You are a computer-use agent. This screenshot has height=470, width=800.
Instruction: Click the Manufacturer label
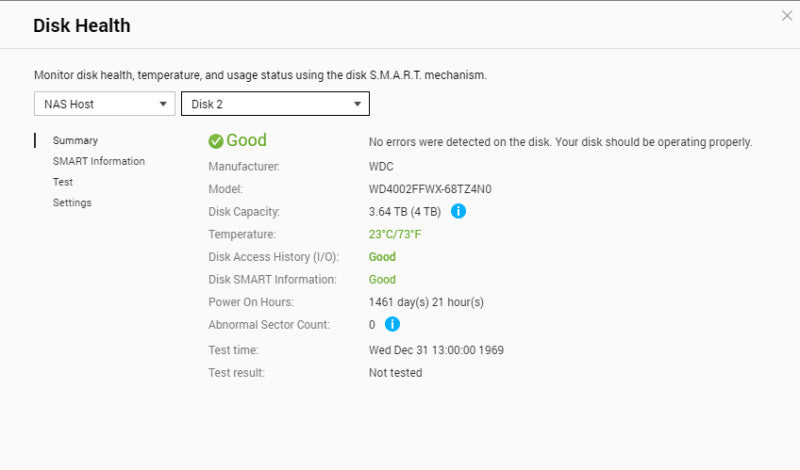pyautogui.click(x=244, y=167)
